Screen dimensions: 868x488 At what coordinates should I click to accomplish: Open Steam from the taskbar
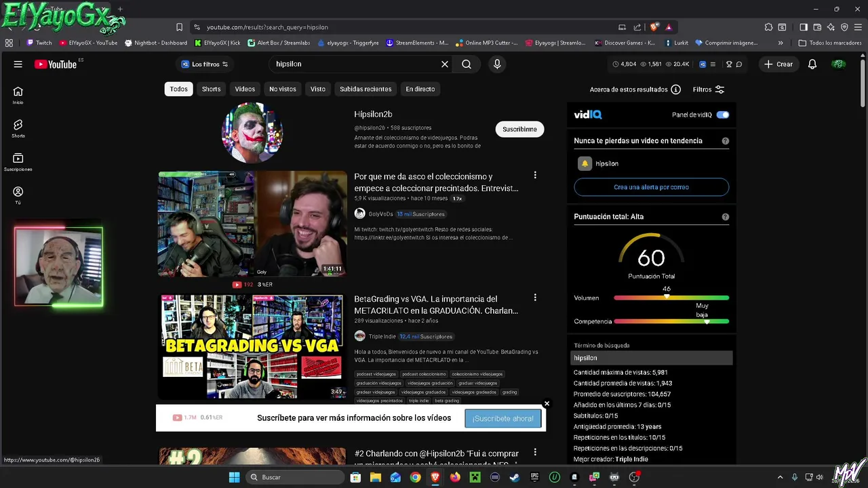515,477
